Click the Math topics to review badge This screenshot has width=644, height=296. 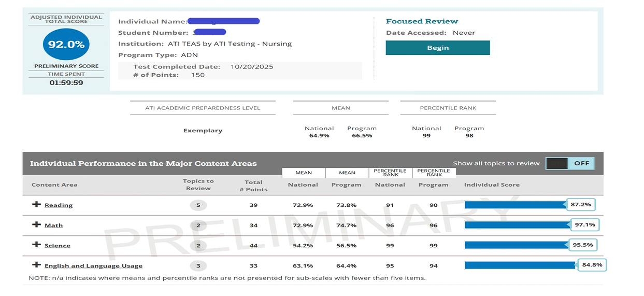coord(198,225)
